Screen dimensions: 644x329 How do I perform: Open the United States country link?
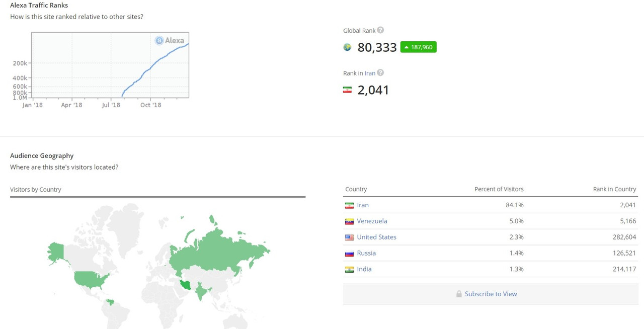(x=376, y=237)
